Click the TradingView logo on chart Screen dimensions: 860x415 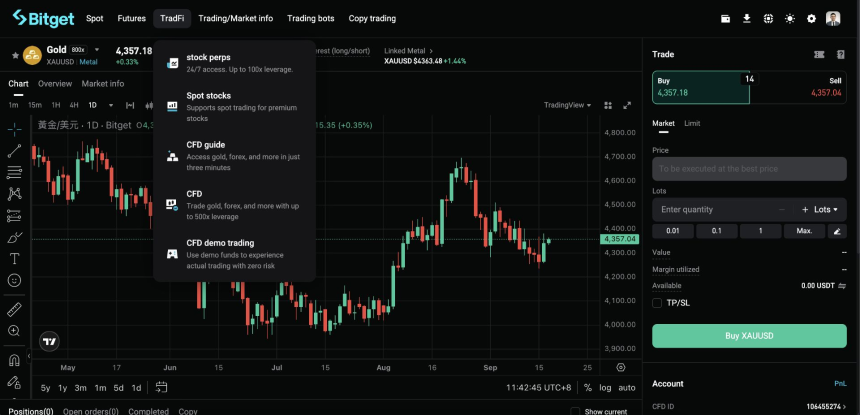pyautogui.click(x=49, y=342)
